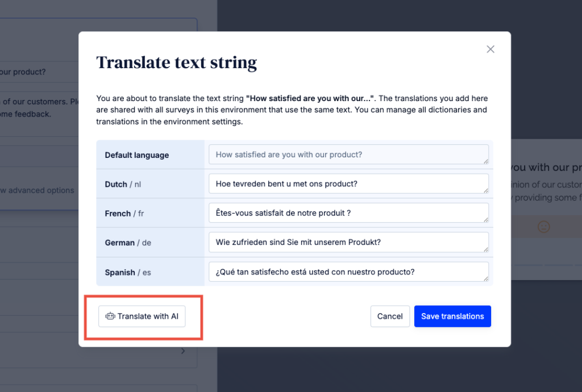This screenshot has width=582, height=392.
Task: Close the Translate text string dialog
Action: click(x=490, y=49)
